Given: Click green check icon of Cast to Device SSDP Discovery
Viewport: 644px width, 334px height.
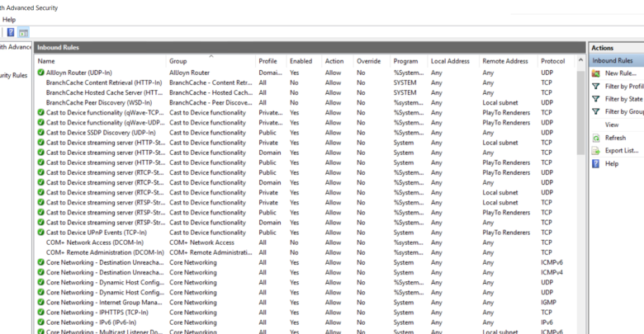Looking at the screenshot, I should [x=40, y=133].
